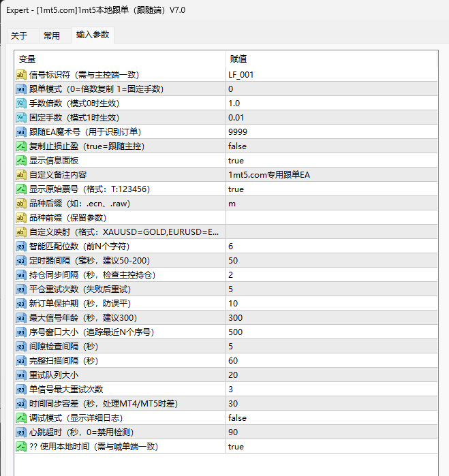The height and width of the screenshot is (476, 449).
Task: Toggle the true value of 显示信息面板
Action: point(236,161)
